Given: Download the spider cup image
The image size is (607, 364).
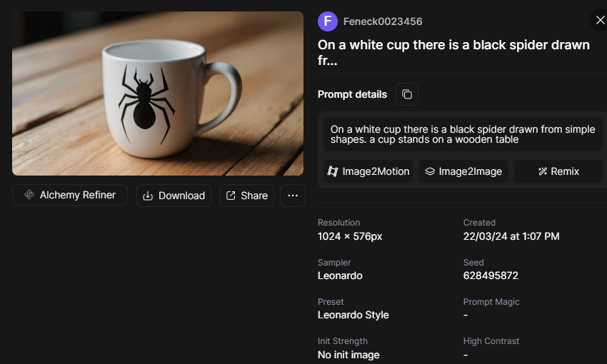Looking at the screenshot, I should [174, 196].
